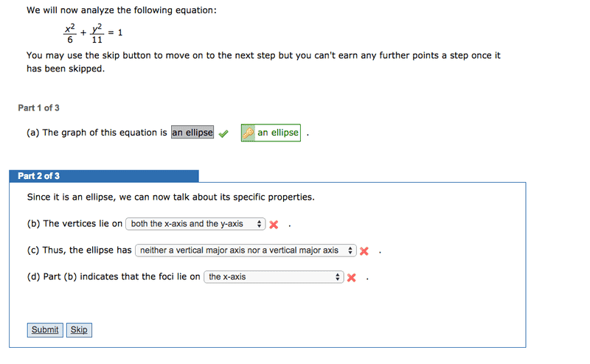590x364 pixels.
Task: Open the foci location dropdown in part (d)
Action: click(274, 277)
